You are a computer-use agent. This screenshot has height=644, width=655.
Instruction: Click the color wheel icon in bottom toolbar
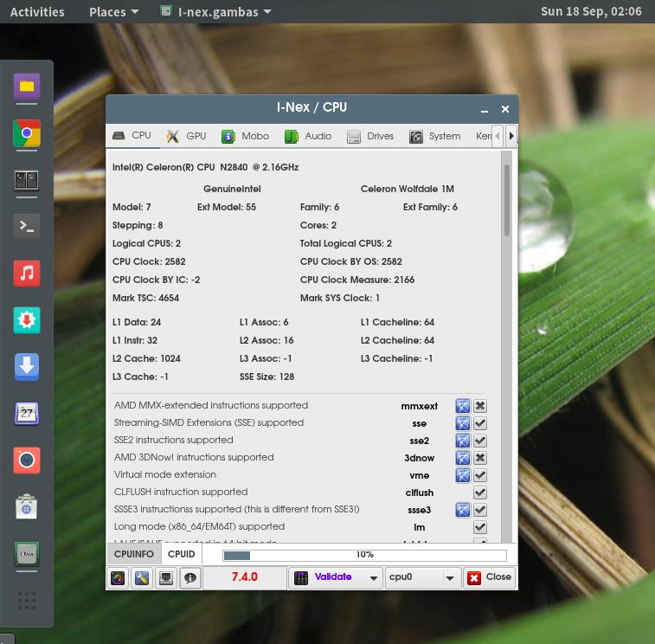(x=119, y=578)
